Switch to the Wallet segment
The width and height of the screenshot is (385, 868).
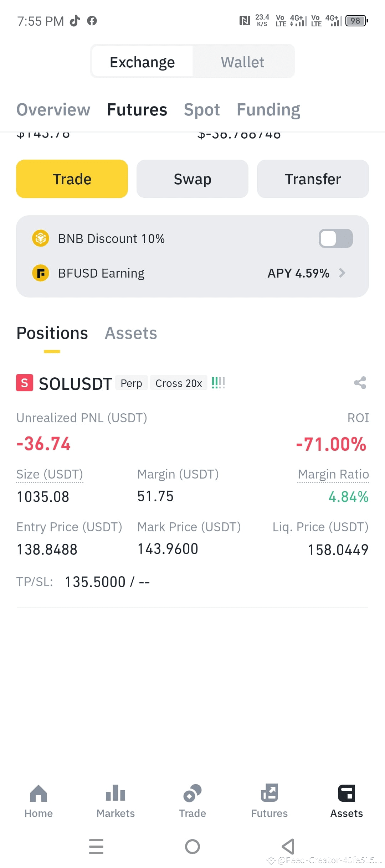pos(243,62)
